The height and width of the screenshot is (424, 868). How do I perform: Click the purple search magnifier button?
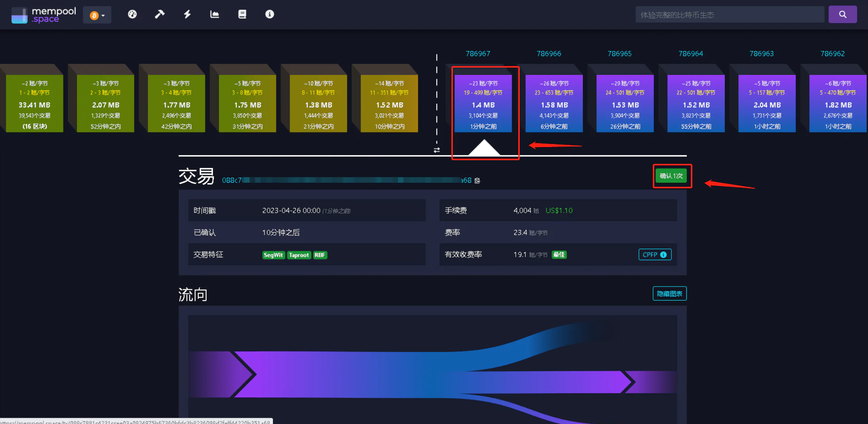(843, 14)
